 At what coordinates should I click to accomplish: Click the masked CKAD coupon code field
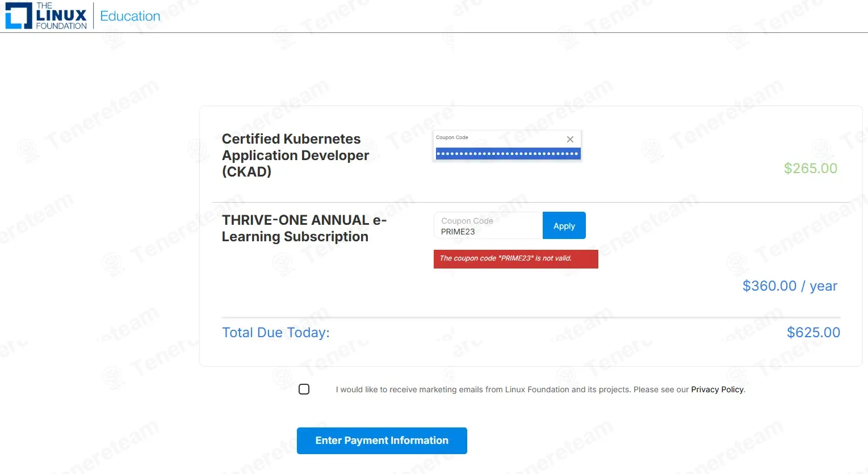(x=508, y=153)
